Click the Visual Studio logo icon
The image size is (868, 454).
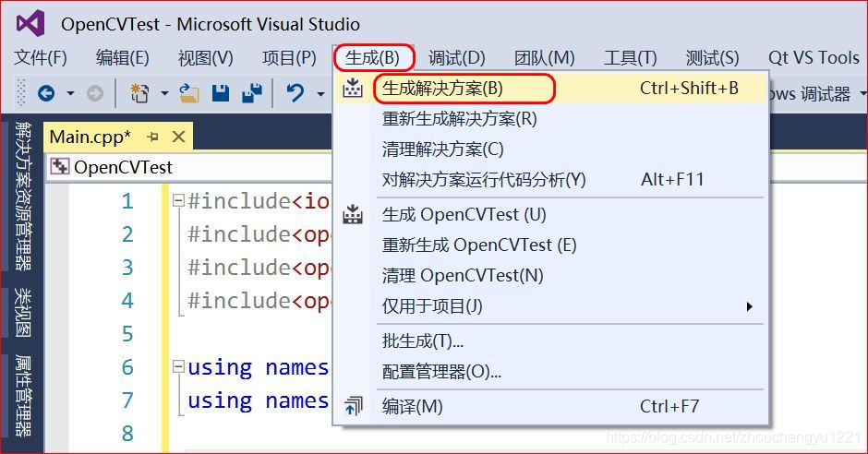tap(30, 23)
